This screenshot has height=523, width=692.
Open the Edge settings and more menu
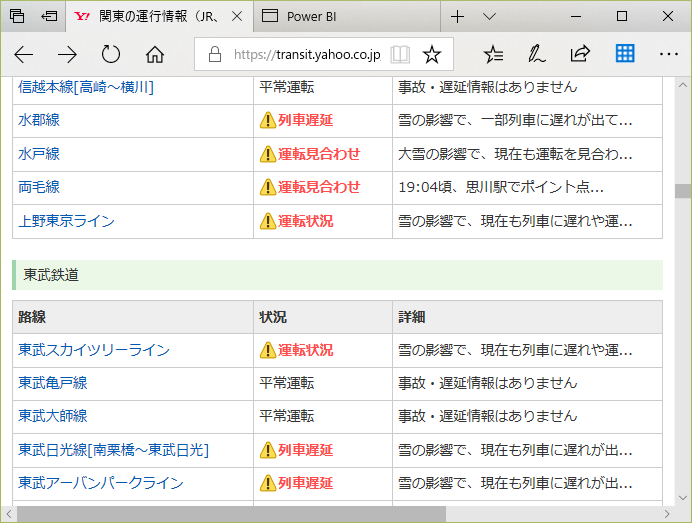(x=669, y=54)
